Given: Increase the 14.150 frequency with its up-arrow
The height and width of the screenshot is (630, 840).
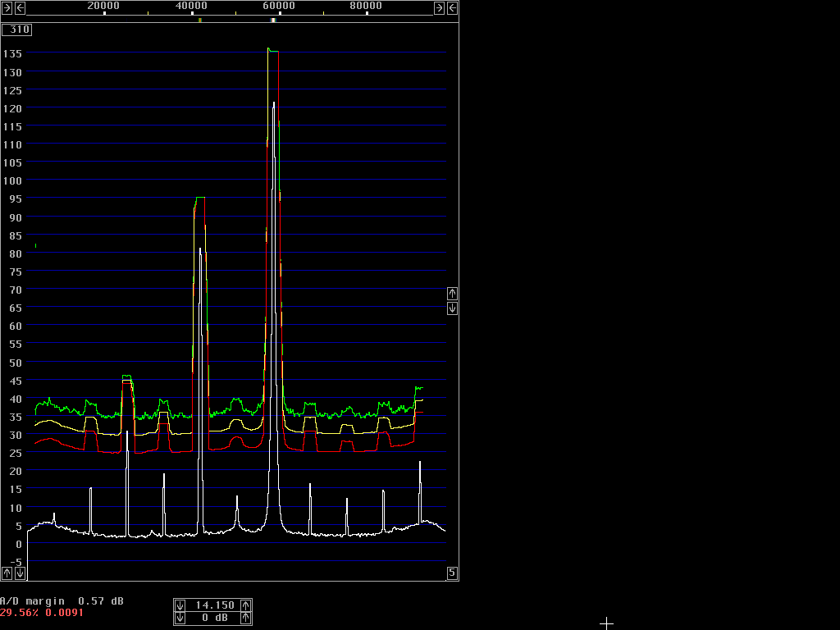Looking at the screenshot, I should coord(245,605).
